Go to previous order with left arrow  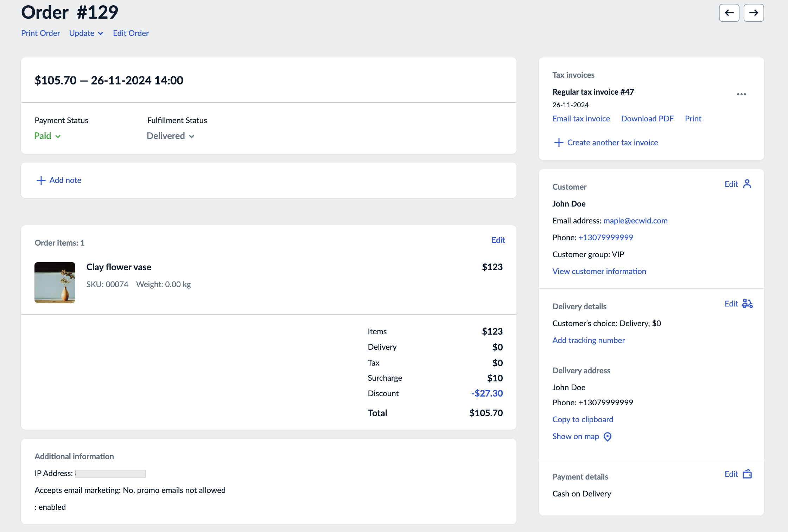(x=729, y=13)
